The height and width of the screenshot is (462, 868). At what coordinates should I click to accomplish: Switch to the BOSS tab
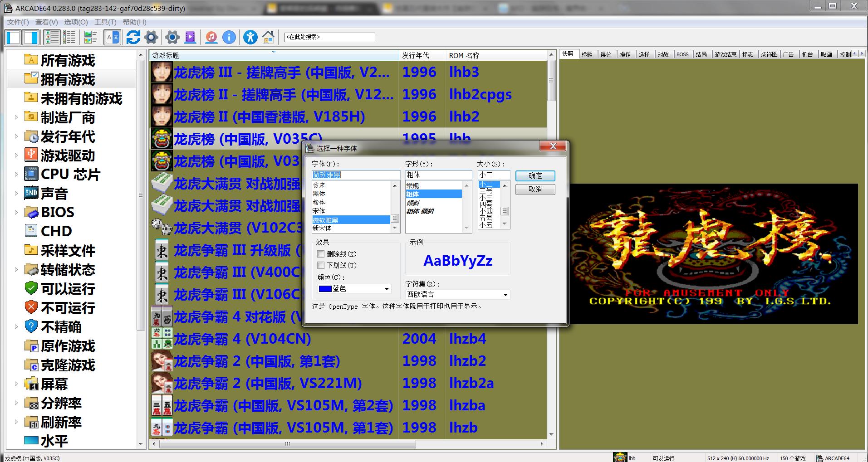coord(682,54)
